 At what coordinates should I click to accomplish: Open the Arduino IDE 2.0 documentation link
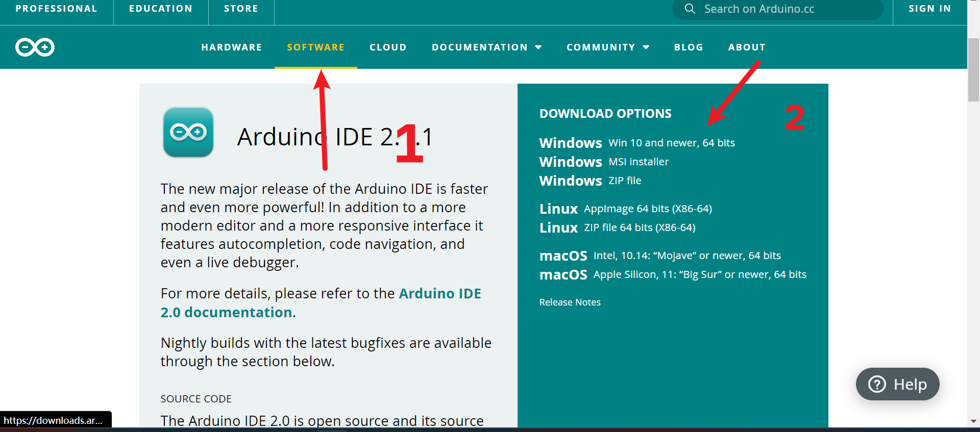pos(321,303)
